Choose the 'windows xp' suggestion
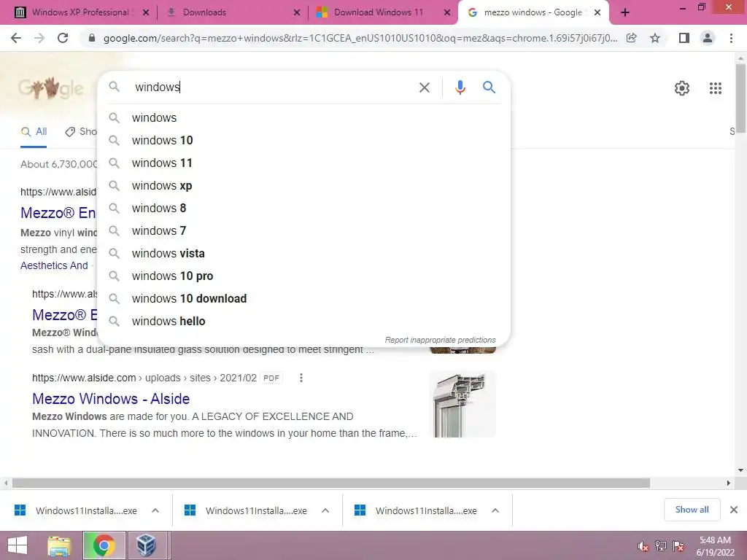747x560 pixels. pos(304,186)
